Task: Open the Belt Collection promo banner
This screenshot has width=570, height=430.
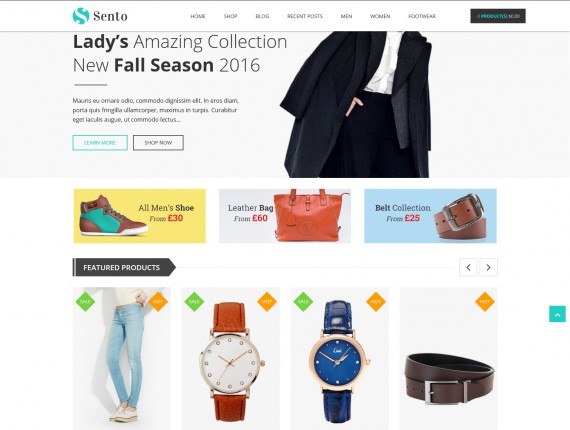Action: 430,216
